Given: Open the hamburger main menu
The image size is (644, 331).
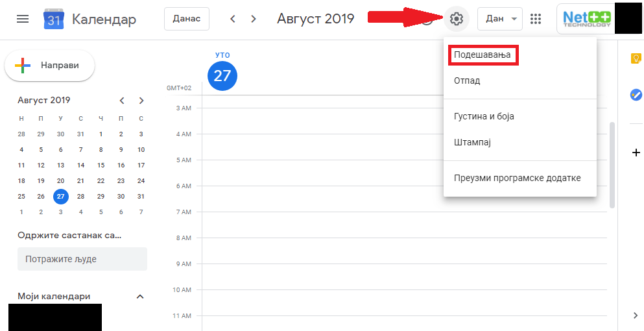Looking at the screenshot, I should 23,19.
